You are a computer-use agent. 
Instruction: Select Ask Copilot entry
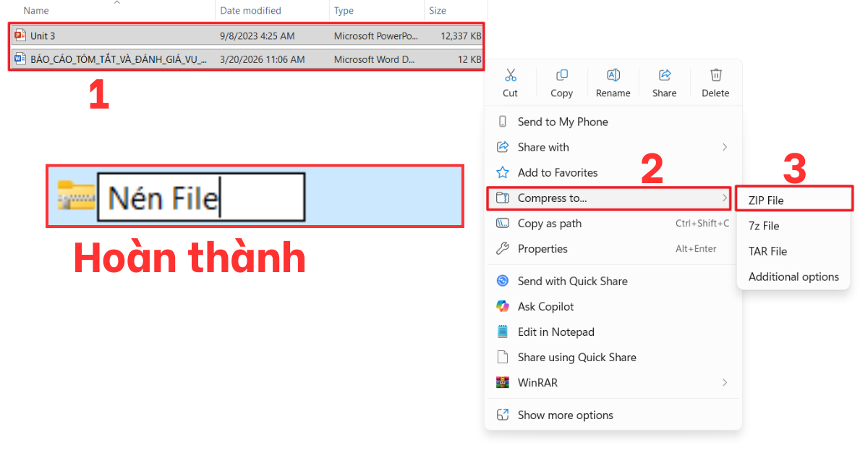coord(613,306)
